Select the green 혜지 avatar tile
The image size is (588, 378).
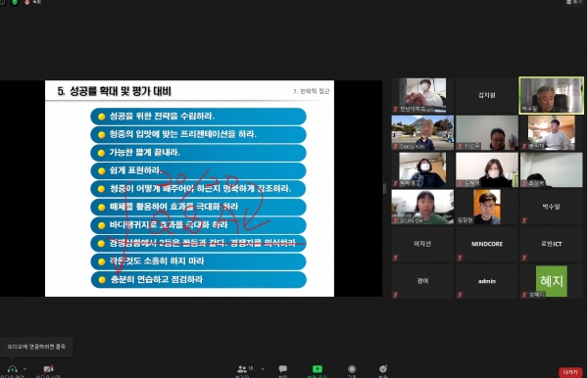[x=551, y=281]
